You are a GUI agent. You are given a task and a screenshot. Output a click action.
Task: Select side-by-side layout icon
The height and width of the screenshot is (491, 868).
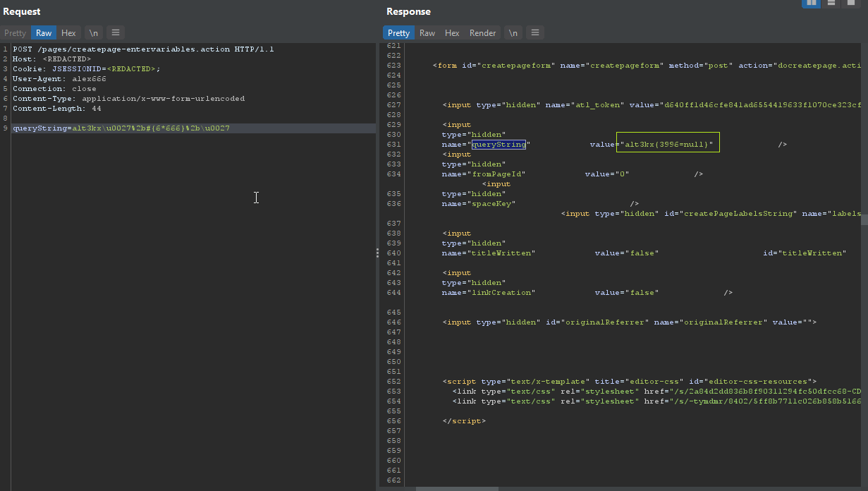point(812,3)
